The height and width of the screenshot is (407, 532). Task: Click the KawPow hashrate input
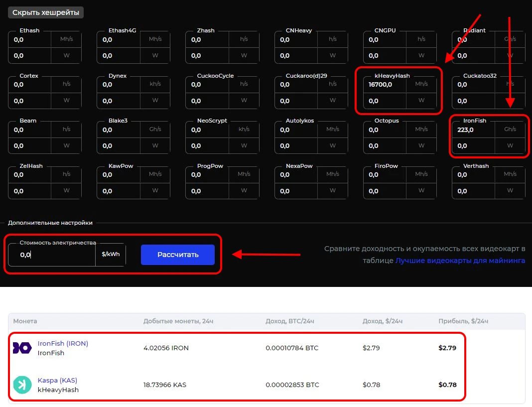(119, 175)
